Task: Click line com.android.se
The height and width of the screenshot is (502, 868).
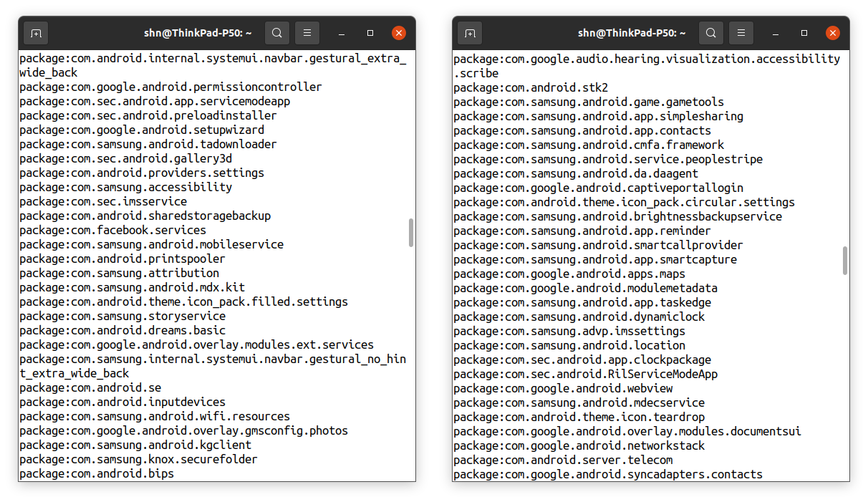Action: (90, 388)
